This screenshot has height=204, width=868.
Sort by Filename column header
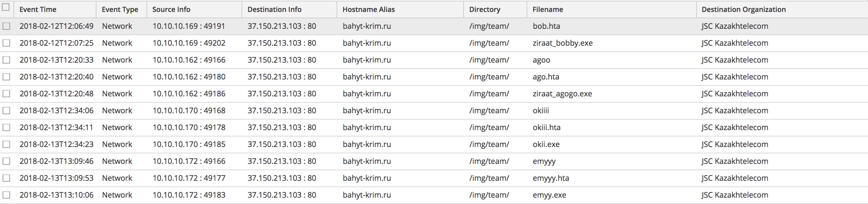pos(548,9)
